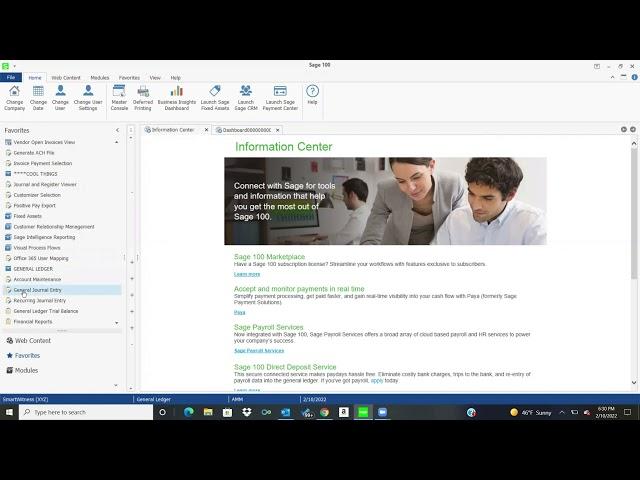This screenshot has height=480, width=640.
Task: Open the Modules navigation pane
Action: click(22, 370)
